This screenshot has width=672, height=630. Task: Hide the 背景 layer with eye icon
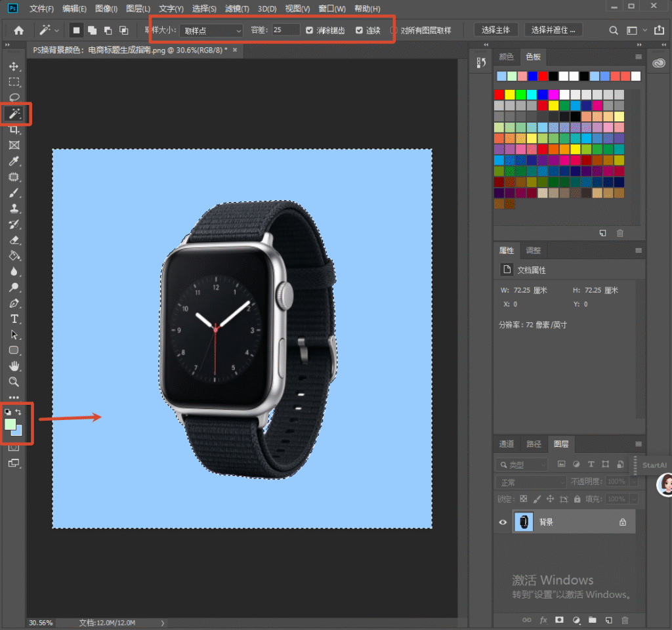(503, 522)
